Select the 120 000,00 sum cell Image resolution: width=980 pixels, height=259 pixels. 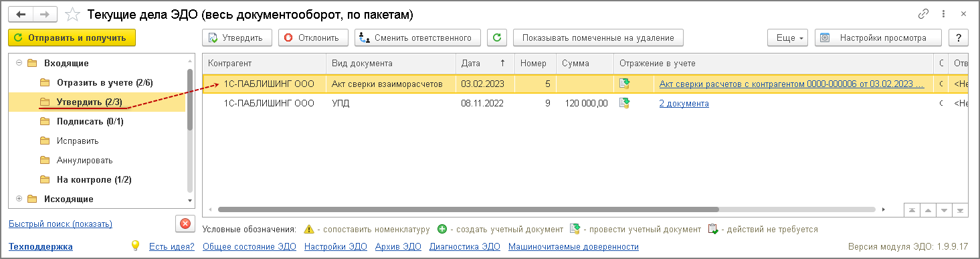[585, 103]
